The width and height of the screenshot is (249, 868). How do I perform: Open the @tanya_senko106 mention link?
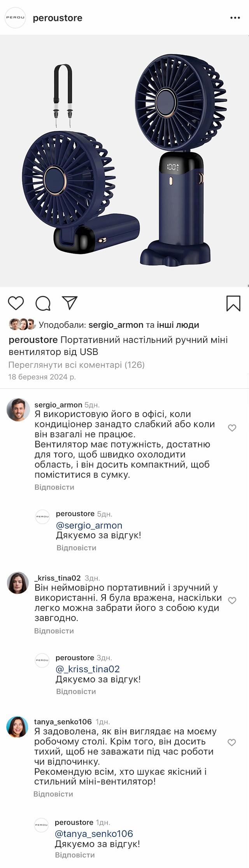click(x=94, y=833)
